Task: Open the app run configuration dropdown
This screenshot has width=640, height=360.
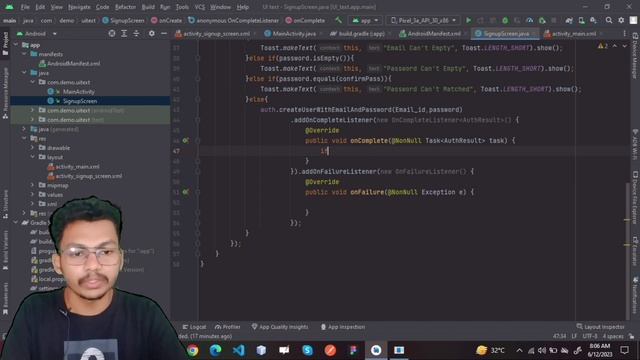Action: click(365, 20)
